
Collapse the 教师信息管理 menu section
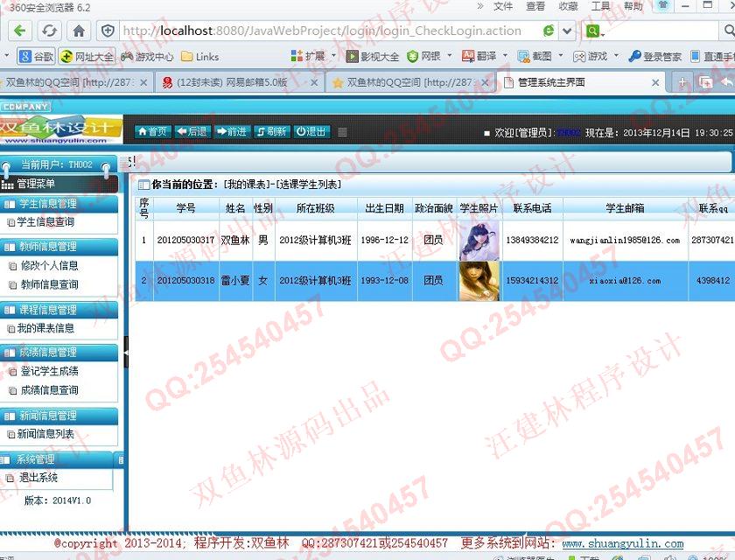pos(59,247)
